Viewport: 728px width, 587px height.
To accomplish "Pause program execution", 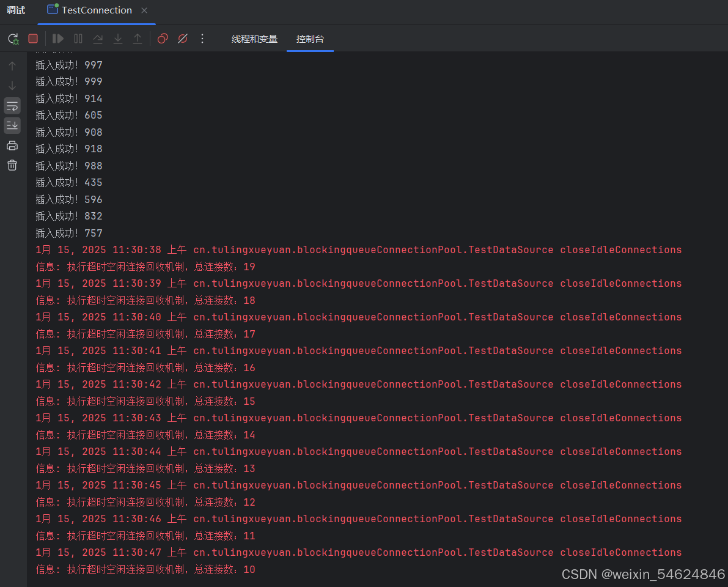I will click(78, 39).
